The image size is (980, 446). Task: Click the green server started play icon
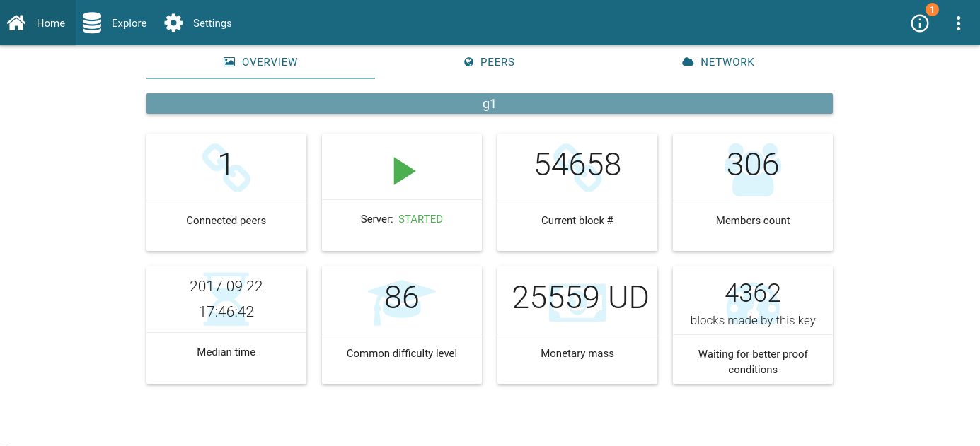[404, 171]
